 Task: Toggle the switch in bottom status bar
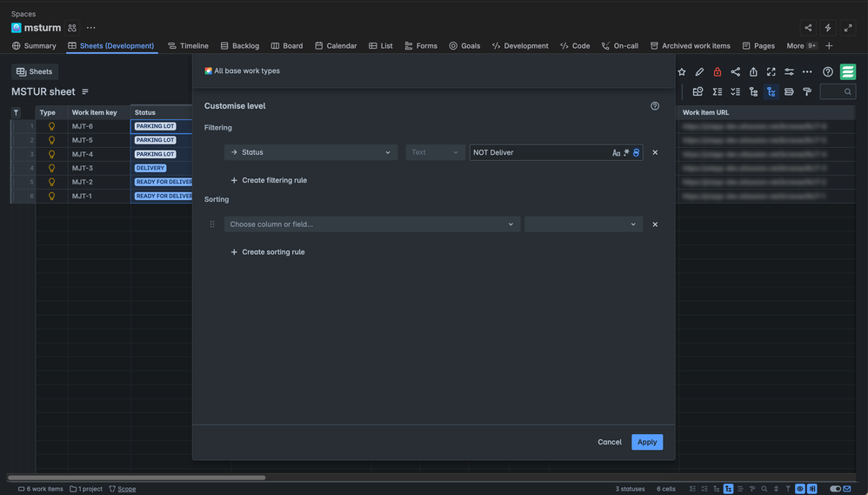point(835,489)
